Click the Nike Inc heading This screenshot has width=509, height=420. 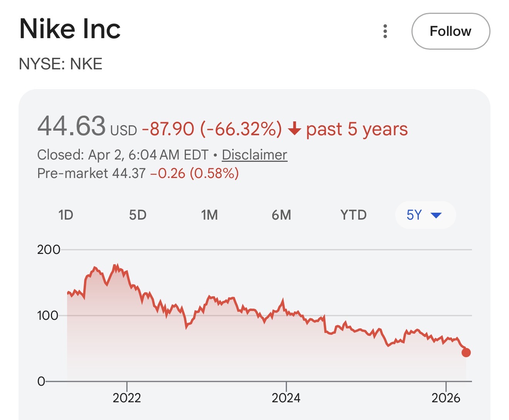click(70, 29)
